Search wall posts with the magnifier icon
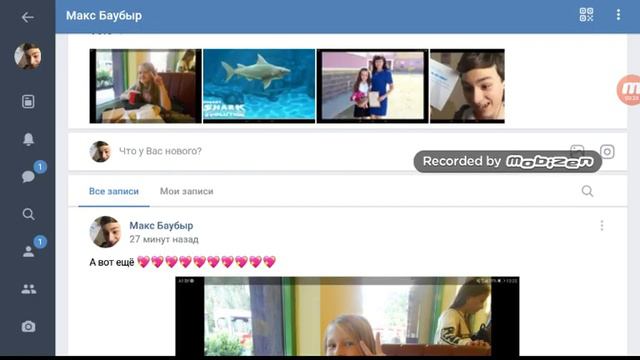The height and width of the screenshot is (360, 640). click(587, 191)
